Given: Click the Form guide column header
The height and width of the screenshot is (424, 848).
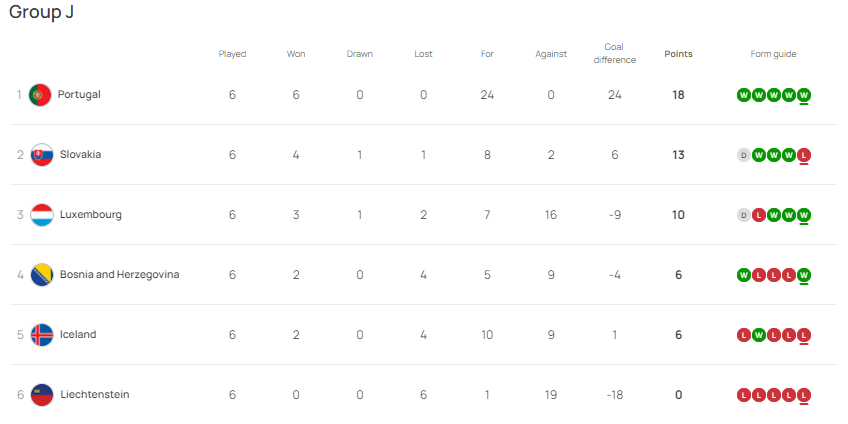Looking at the screenshot, I should click(x=773, y=54).
